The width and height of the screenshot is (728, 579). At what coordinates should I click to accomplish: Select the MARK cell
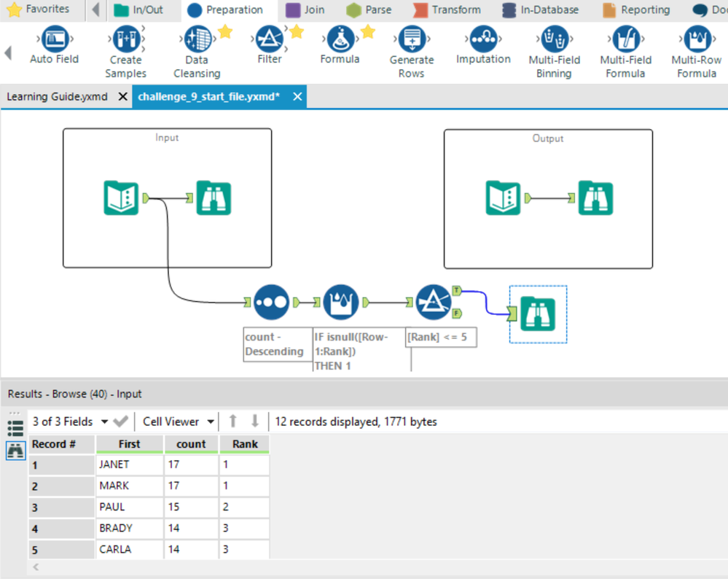[x=130, y=486]
